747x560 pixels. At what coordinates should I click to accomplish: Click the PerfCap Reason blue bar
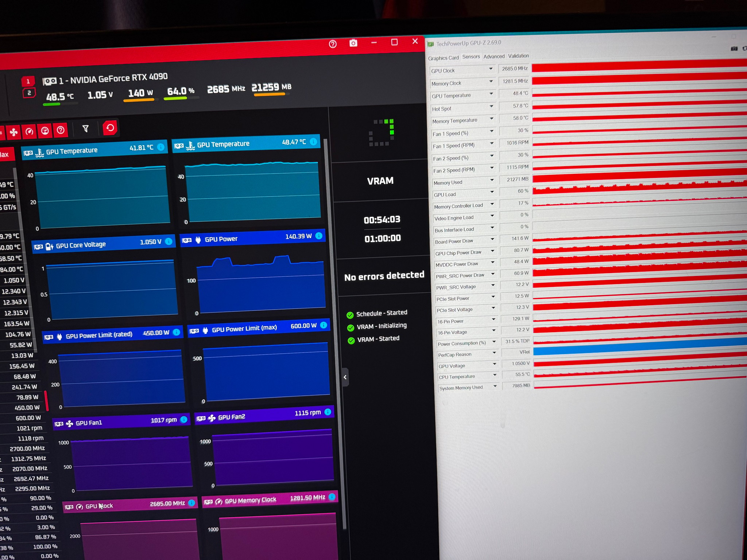640,347
